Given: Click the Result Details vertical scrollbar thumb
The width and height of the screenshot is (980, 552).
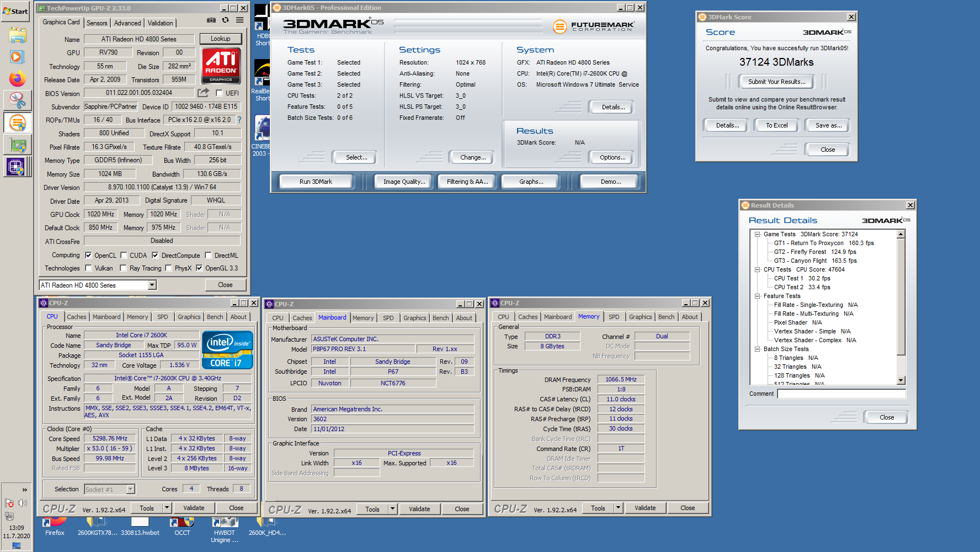Looking at the screenshot, I should tap(901, 297).
